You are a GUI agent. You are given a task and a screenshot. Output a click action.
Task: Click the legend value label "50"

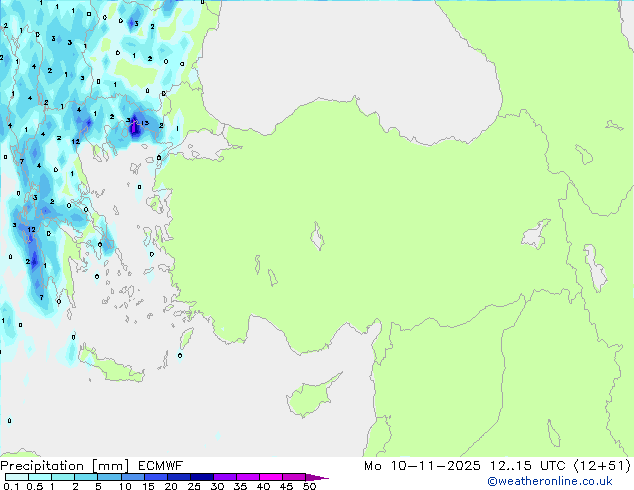click(x=309, y=486)
